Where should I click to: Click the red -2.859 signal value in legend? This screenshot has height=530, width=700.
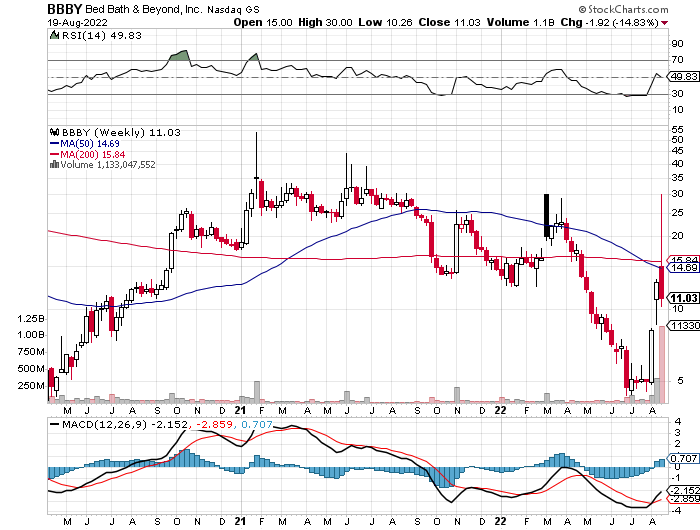click(216, 425)
